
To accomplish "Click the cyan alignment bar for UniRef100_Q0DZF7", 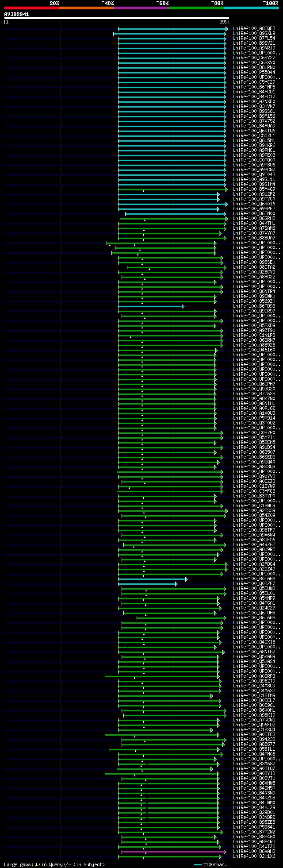I will [x=148, y=584].
